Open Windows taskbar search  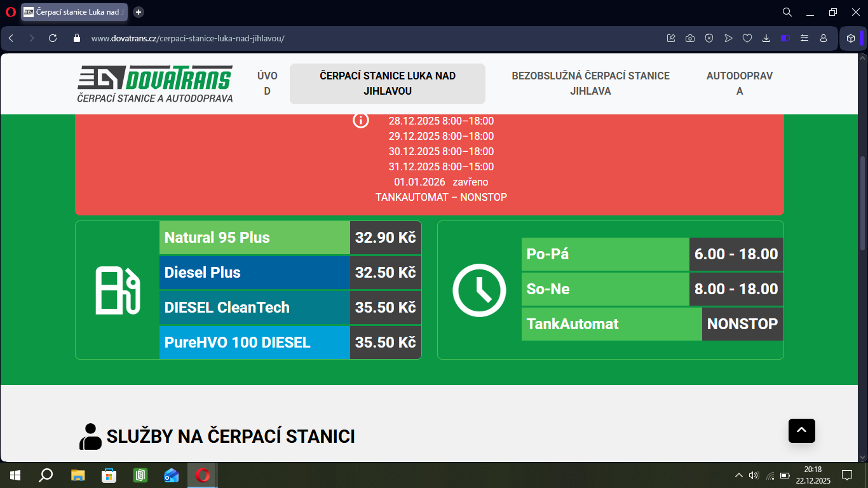click(46, 475)
